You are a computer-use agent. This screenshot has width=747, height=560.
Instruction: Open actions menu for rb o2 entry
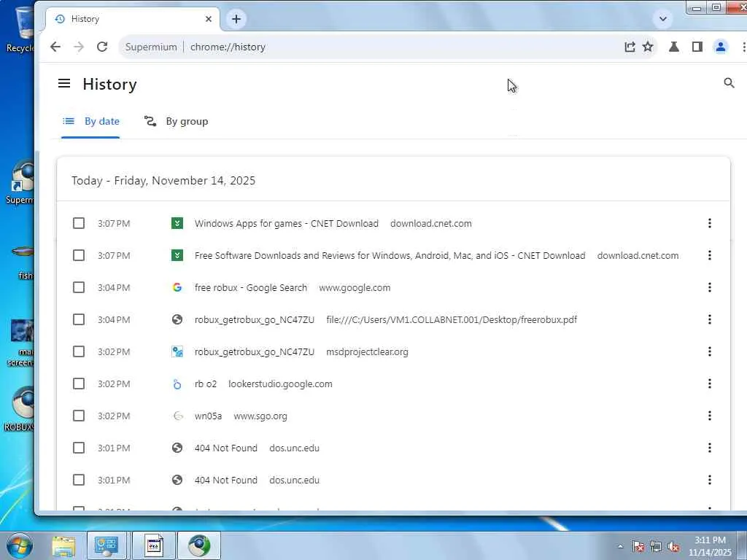709,384
